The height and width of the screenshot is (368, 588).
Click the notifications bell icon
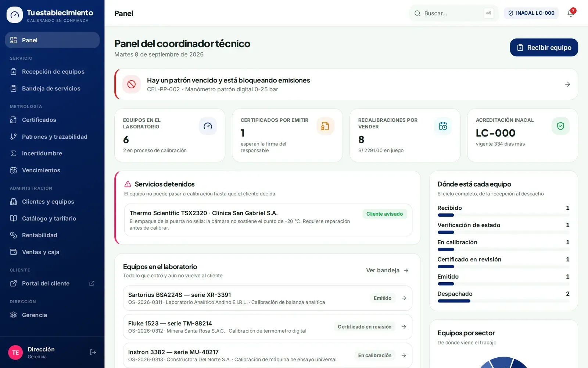tap(571, 13)
